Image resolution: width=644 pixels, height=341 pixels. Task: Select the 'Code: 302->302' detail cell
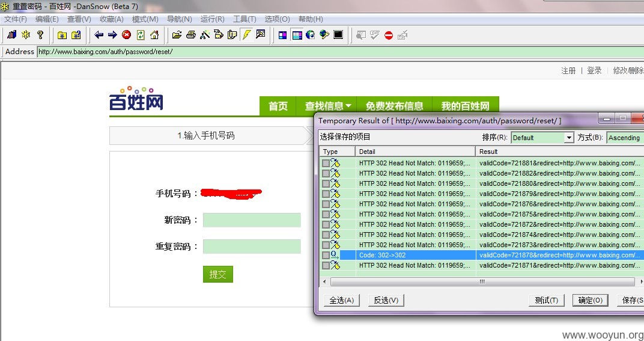pyautogui.click(x=416, y=256)
